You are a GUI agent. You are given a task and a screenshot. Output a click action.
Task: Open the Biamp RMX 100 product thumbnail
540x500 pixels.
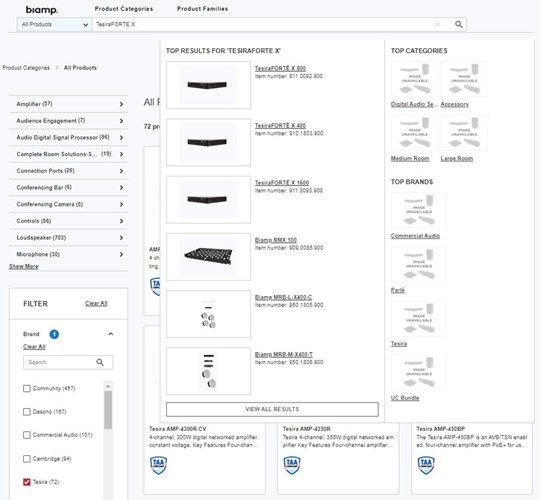208,257
